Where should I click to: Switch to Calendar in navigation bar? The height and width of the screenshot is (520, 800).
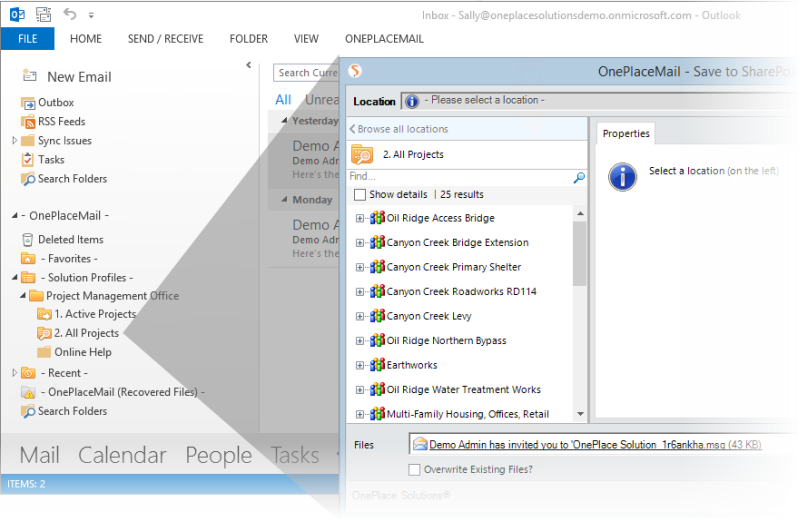122,455
